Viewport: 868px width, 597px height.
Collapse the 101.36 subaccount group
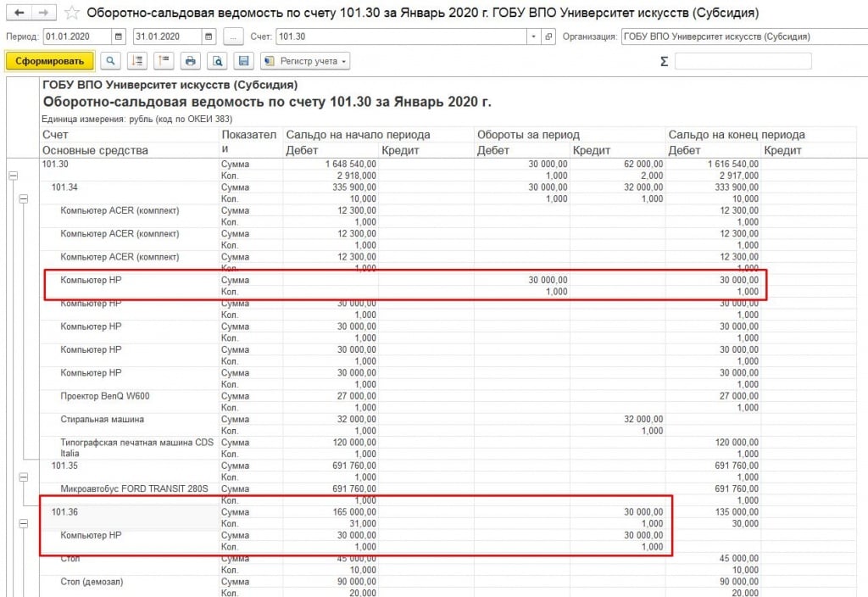coord(23,524)
